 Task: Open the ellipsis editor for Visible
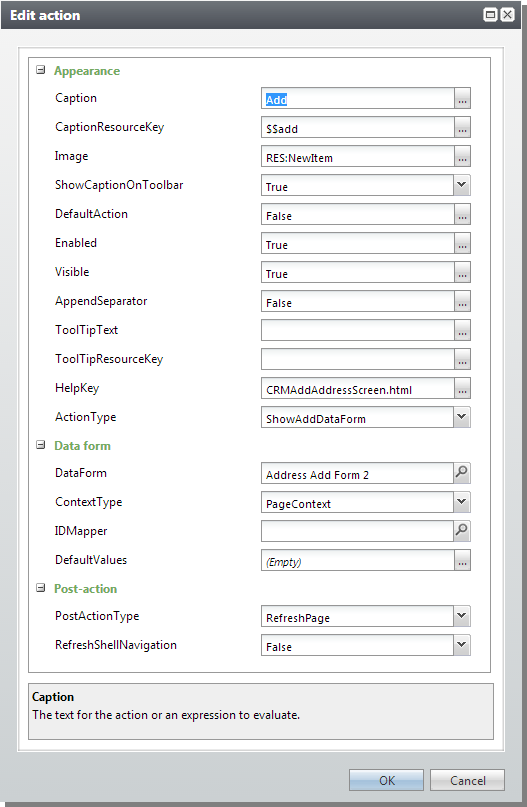[462, 272]
